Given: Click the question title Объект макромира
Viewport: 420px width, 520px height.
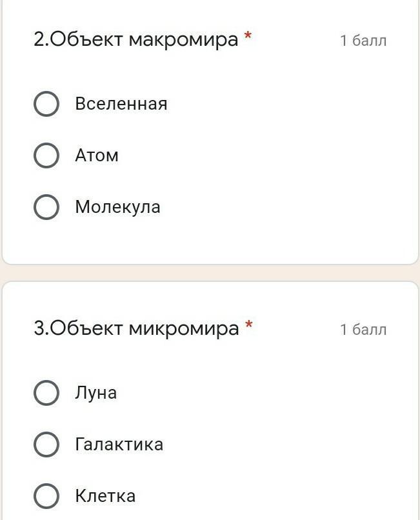Looking at the screenshot, I should pos(135,40).
